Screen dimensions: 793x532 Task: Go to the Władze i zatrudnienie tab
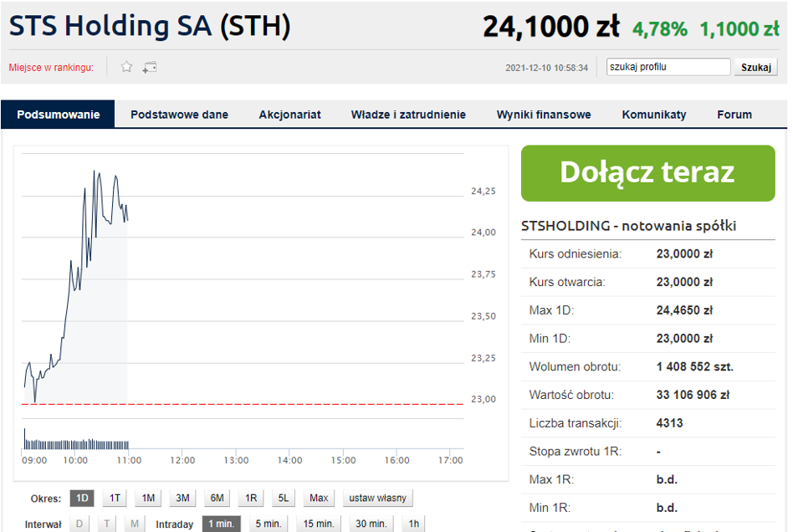(x=408, y=115)
